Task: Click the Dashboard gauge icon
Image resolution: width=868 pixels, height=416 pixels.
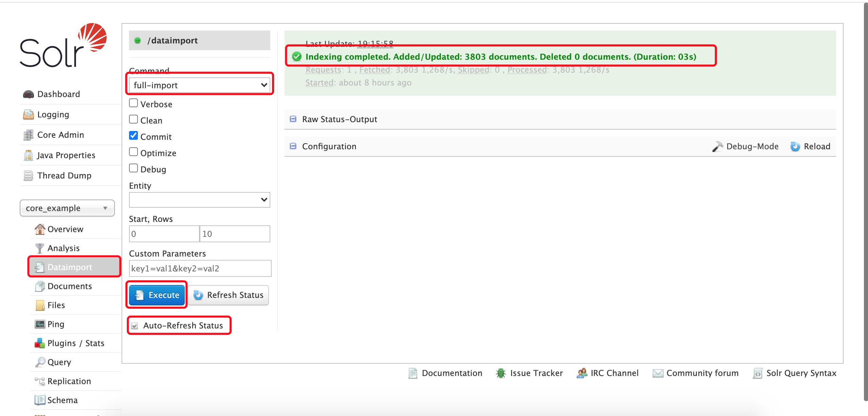Action: click(29, 94)
